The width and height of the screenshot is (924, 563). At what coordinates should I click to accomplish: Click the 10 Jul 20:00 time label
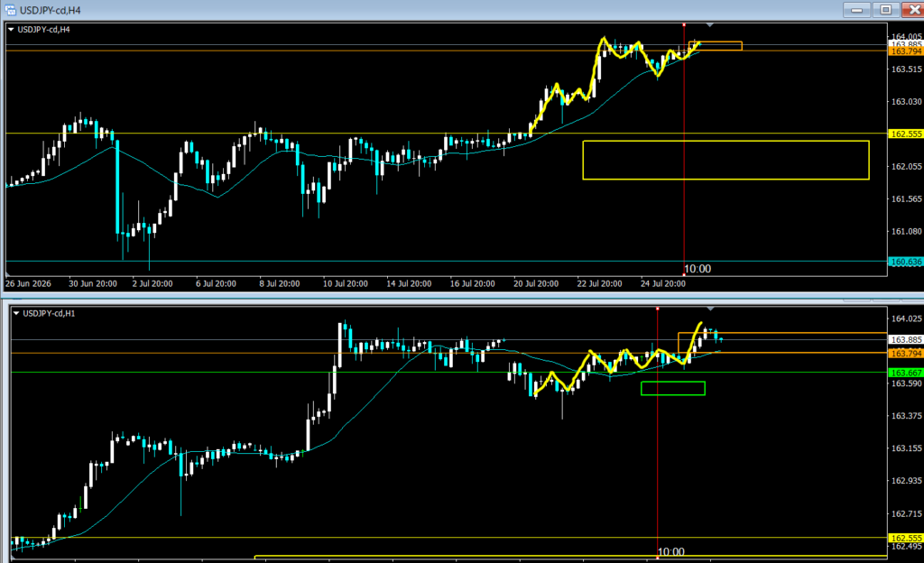point(345,284)
